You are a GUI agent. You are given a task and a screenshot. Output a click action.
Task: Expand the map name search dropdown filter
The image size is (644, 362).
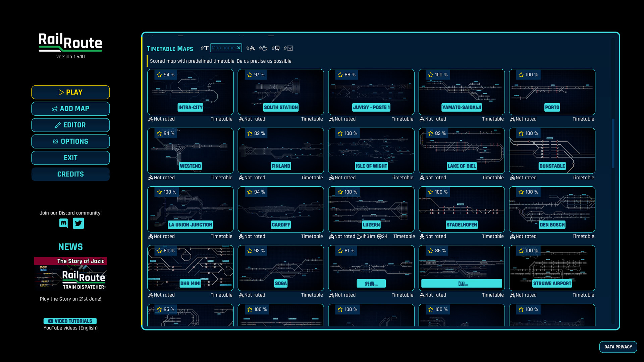203,48
